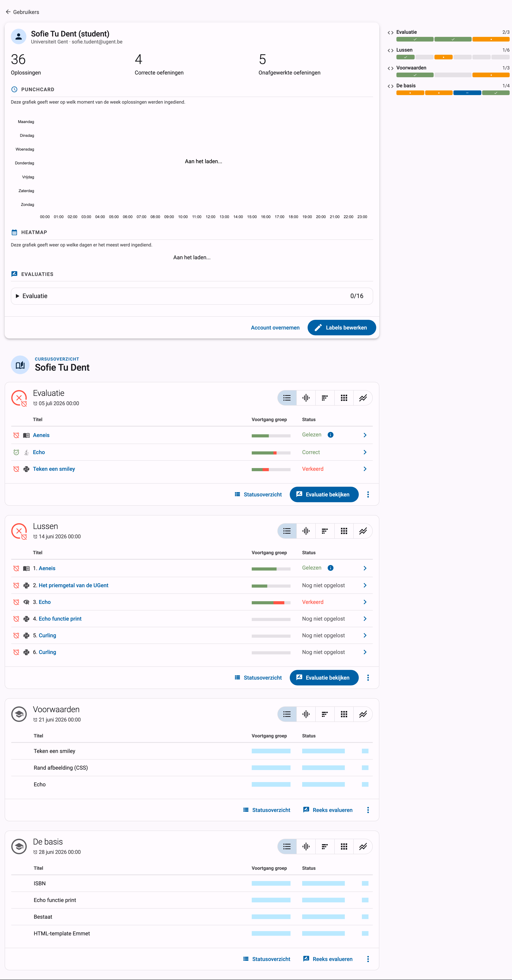Switch De basis series to the line chart view
The image size is (512, 980).
(363, 846)
